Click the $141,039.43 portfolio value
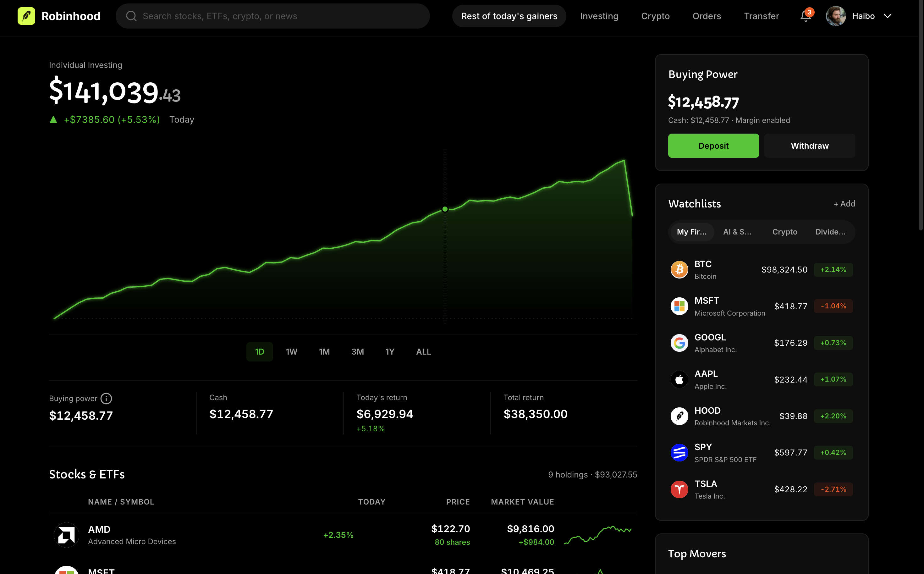The image size is (924, 574). pyautogui.click(x=115, y=91)
